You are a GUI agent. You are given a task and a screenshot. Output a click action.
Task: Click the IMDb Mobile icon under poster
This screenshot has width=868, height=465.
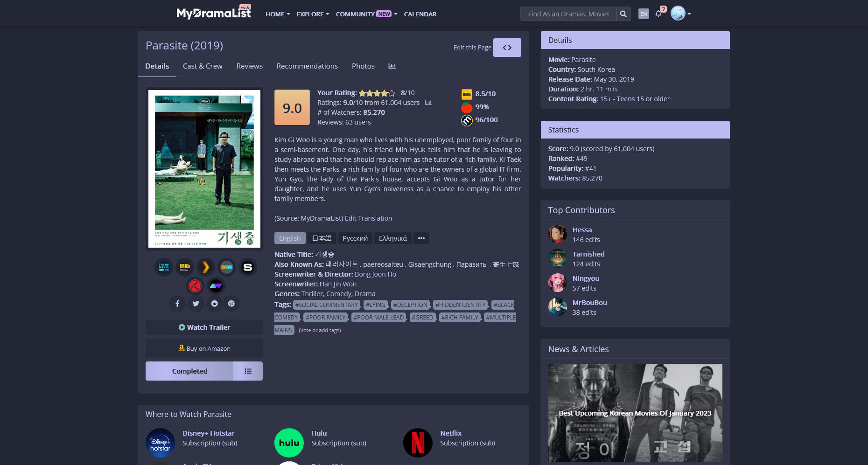click(185, 267)
